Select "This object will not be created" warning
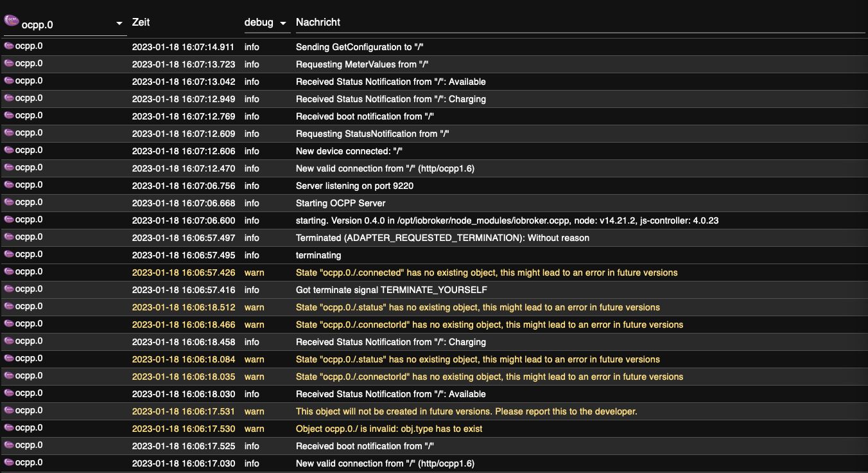Image resolution: width=868 pixels, height=473 pixels. click(466, 411)
